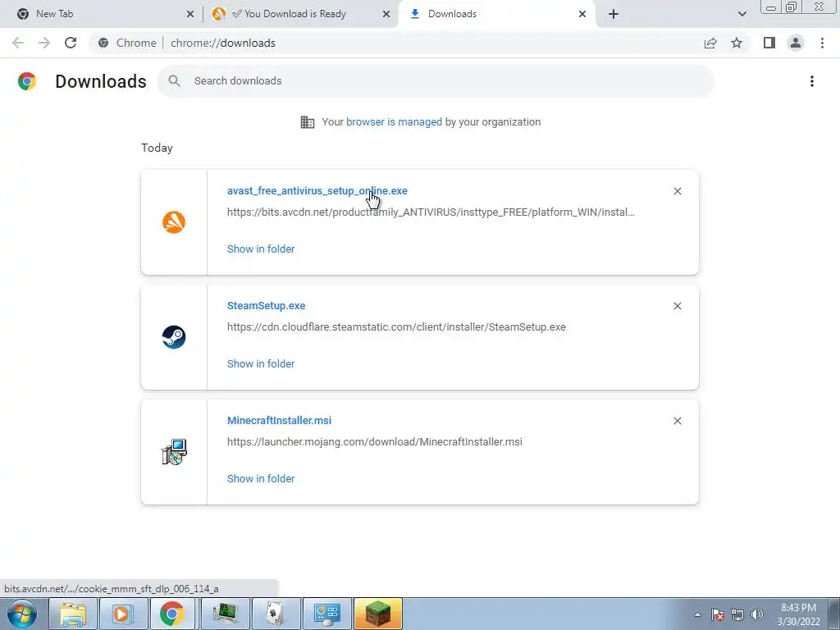Click the share page icon in address bar
Image resolution: width=840 pixels, height=630 pixels.
tap(710, 43)
